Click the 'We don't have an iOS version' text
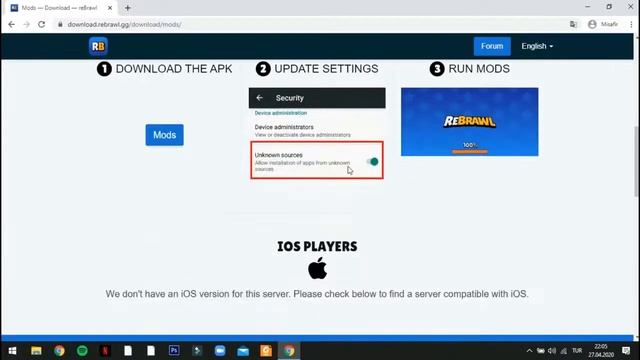The width and height of the screenshot is (640, 360). tap(317, 294)
